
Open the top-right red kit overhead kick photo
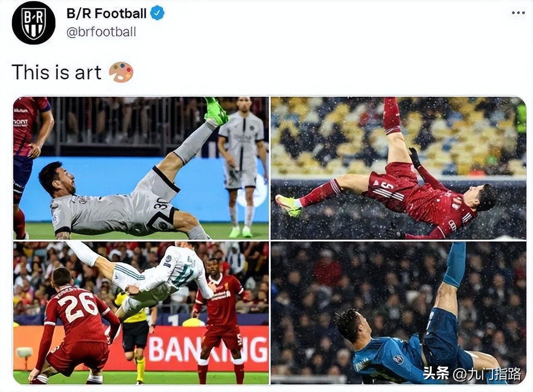[x=399, y=168]
